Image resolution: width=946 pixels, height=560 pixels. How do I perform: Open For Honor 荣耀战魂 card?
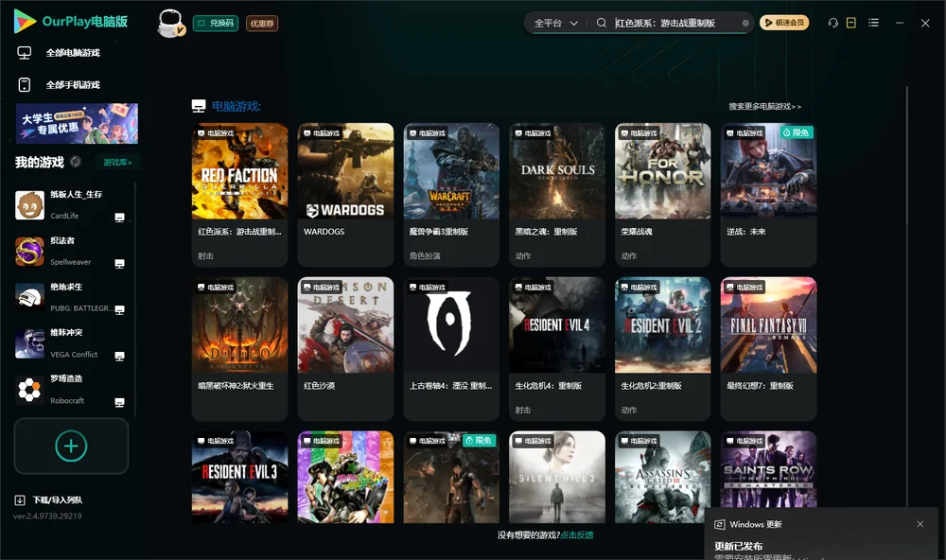point(662,194)
